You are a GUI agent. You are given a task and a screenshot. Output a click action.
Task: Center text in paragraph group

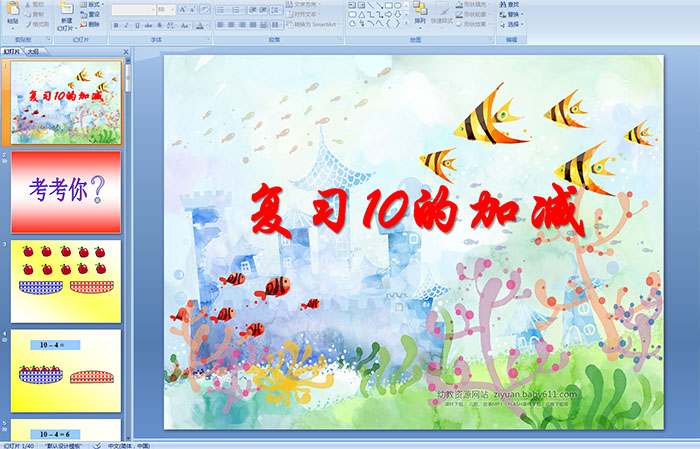pyautogui.click(x=231, y=25)
